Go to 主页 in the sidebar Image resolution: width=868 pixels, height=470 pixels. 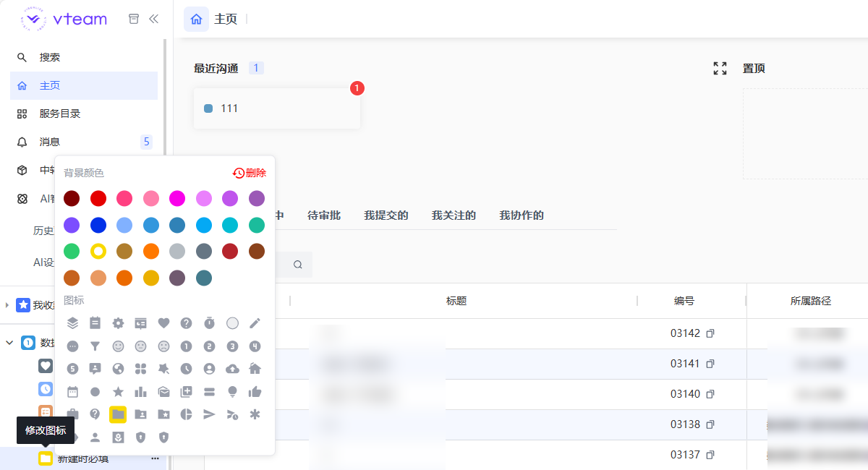[84, 85]
